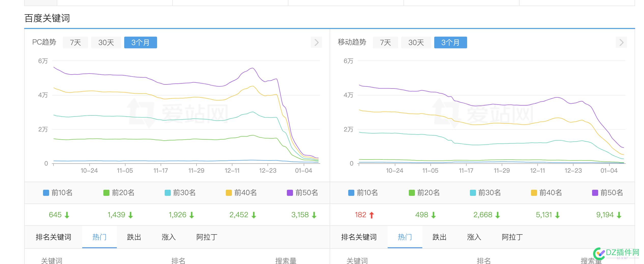The image size is (644, 264).
Task: Toggle cyan 前30名 swatch in PC legend
Action: [x=168, y=193]
